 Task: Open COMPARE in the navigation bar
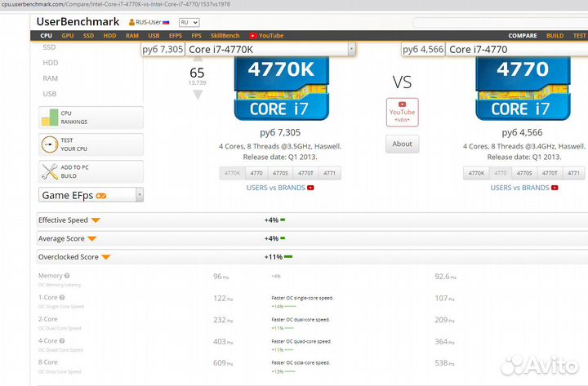coord(523,36)
